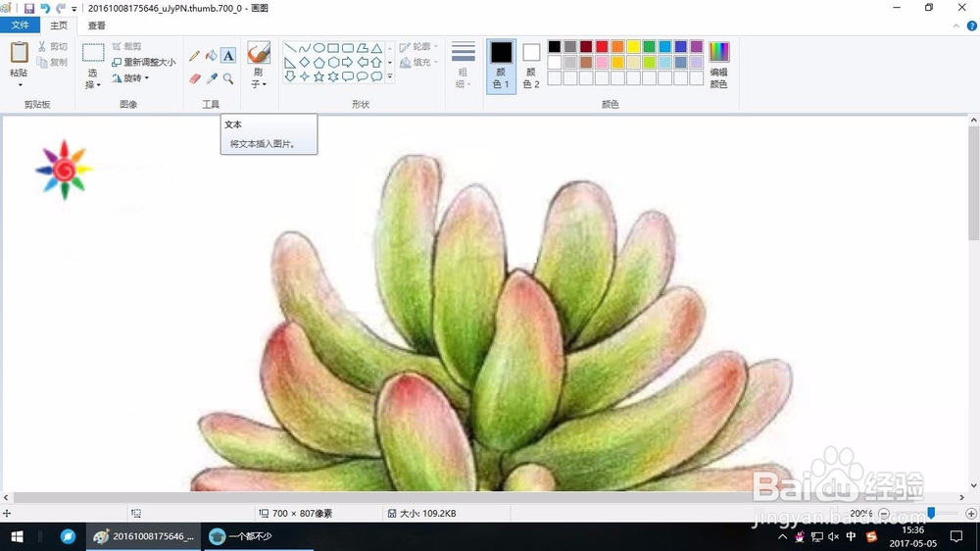Image resolution: width=980 pixels, height=551 pixels.
Task: Pick the green color swatch
Action: (x=649, y=46)
